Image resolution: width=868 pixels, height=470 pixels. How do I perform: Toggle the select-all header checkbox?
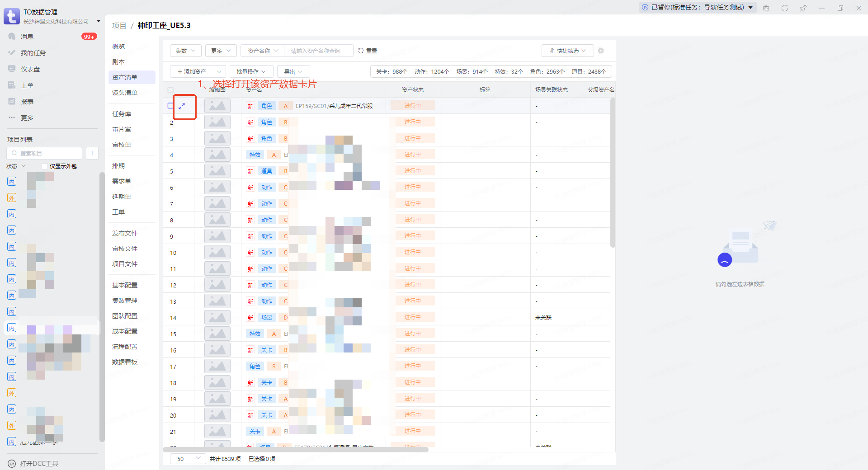click(170, 90)
